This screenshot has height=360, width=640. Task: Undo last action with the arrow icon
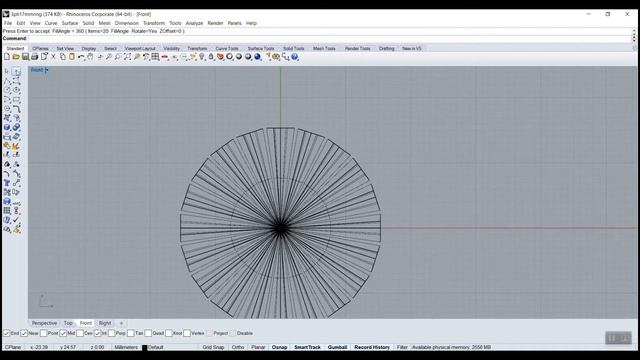click(x=81, y=57)
